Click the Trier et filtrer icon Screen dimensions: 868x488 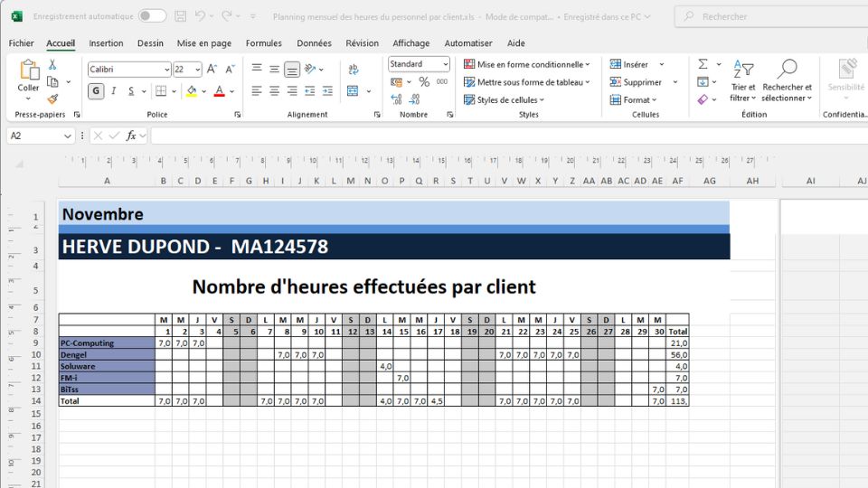pyautogui.click(x=742, y=70)
